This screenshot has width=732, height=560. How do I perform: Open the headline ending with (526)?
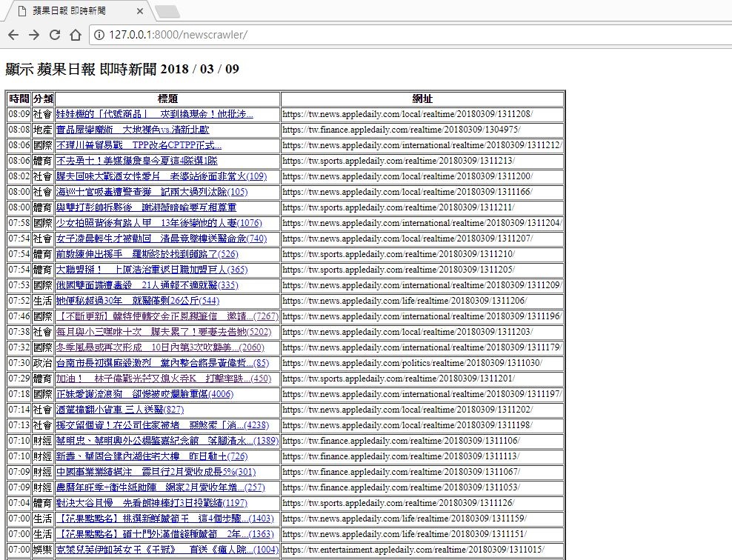click(147, 254)
